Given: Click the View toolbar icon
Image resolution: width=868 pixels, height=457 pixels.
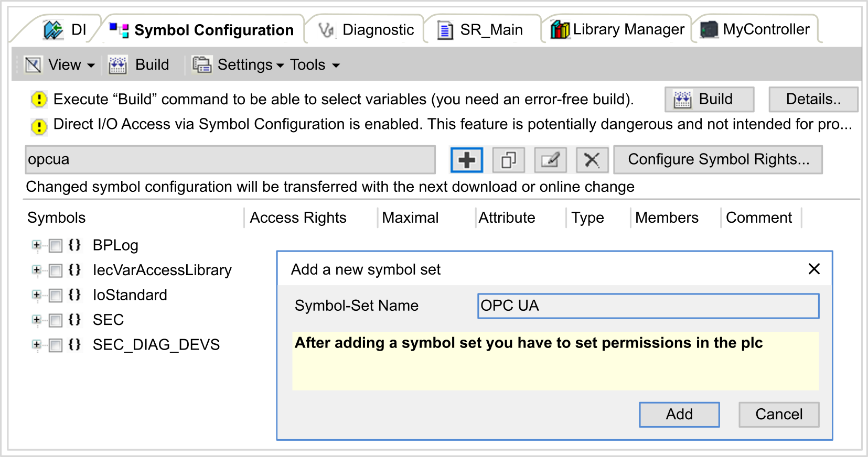Looking at the screenshot, I should pos(33,65).
